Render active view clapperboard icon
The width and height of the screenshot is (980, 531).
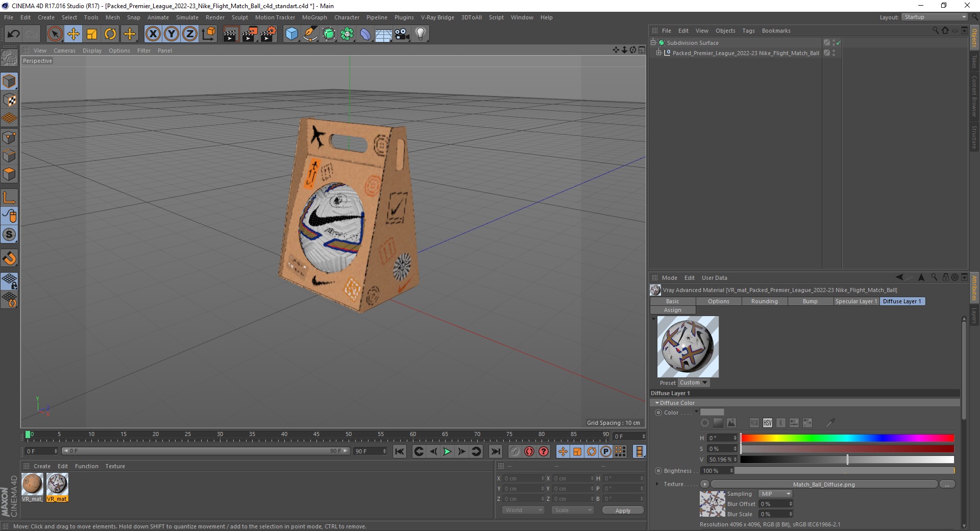pyautogui.click(x=231, y=34)
